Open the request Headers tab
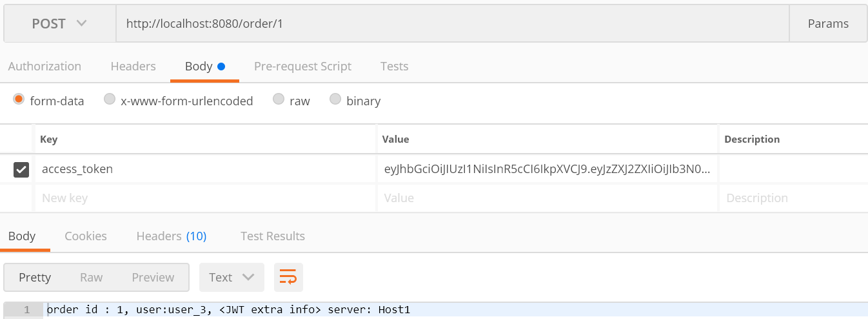The image size is (868, 319). (x=133, y=66)
